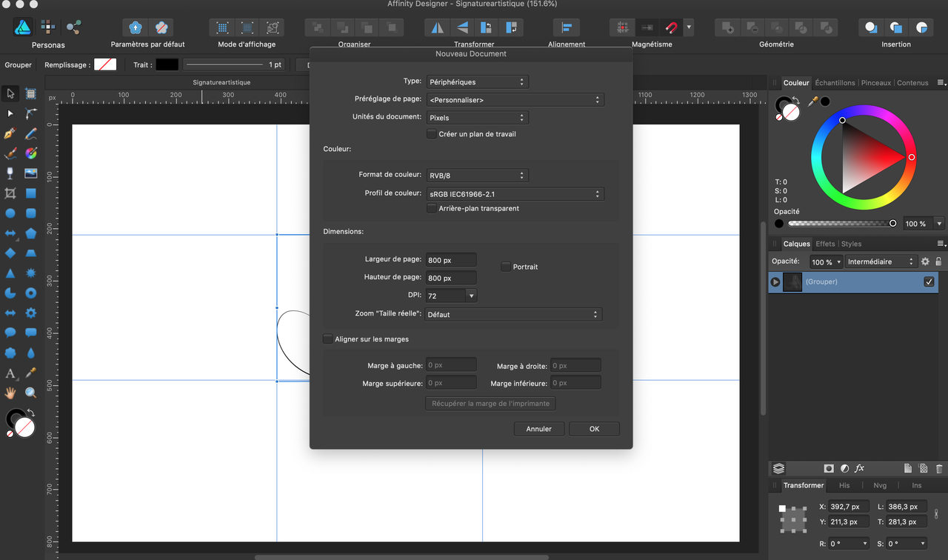
Task: Open the 'Unités du document' Pixels dropdown
Action: click(x=478, y=117)
